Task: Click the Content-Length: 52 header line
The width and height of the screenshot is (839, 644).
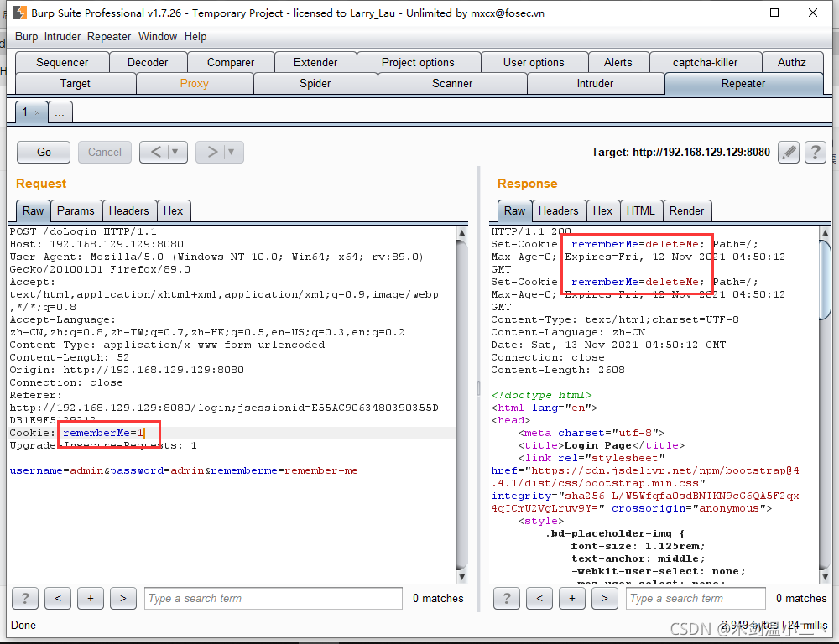Action: (x=70, y=357)
